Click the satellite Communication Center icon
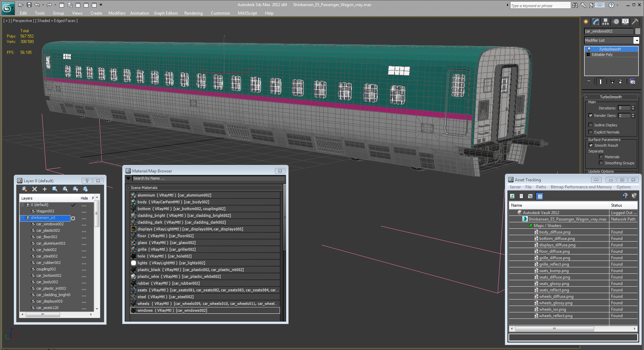 591,5
